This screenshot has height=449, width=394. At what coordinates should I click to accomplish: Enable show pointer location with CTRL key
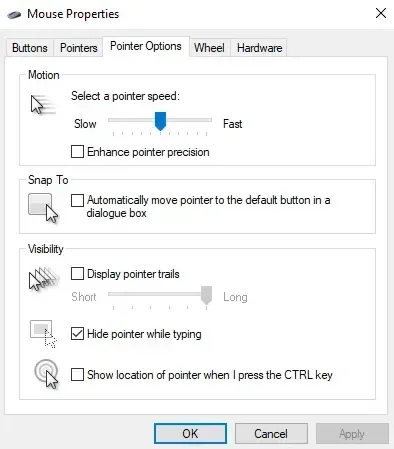[77, 375]
